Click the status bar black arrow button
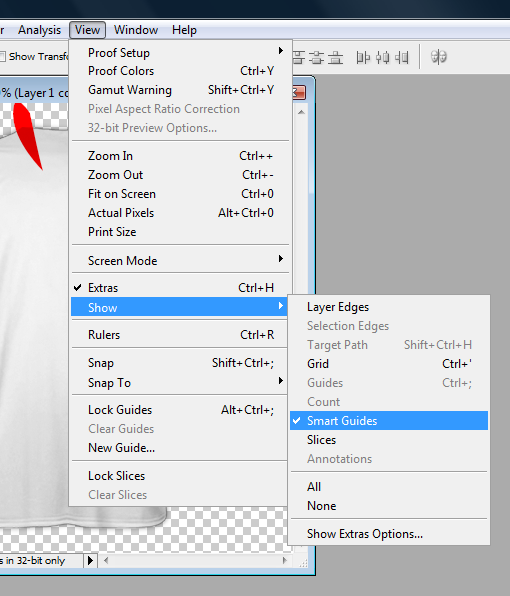Screen dimensions: 510x596 (x=90, y=560)
